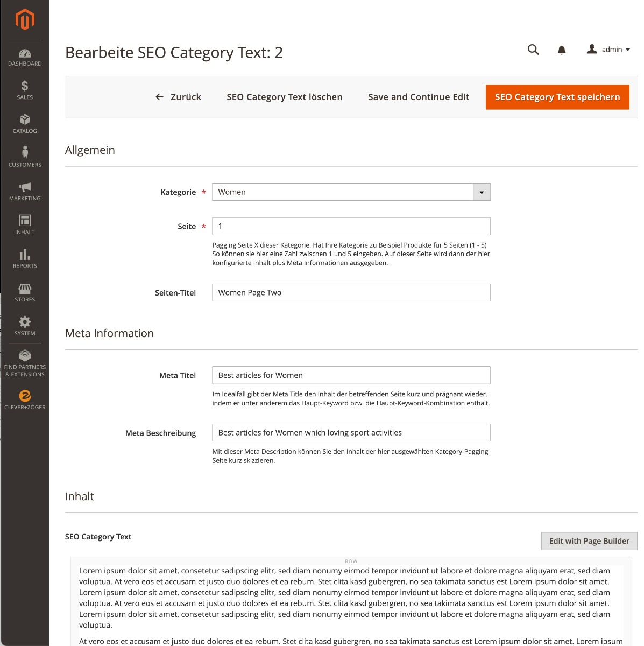Click the page title Bearbeite SEO Category Text

[x=174, y=53]
